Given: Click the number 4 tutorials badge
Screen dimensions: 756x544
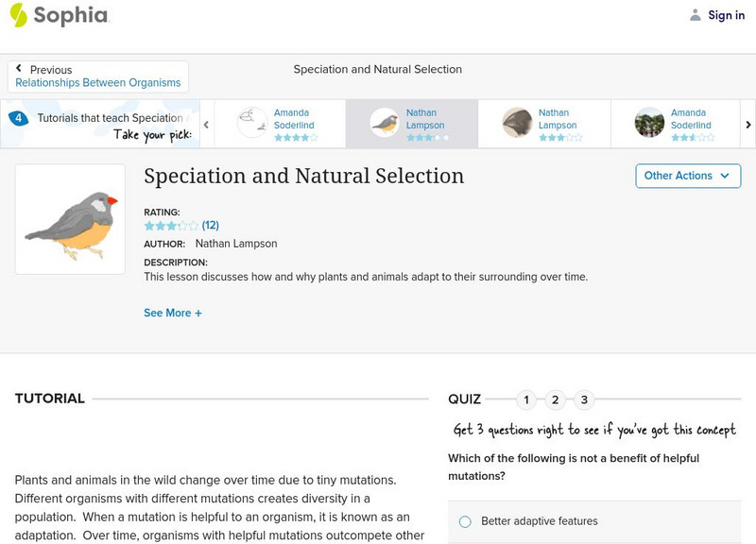Looking at the screenshot, I should pos(18,118).
